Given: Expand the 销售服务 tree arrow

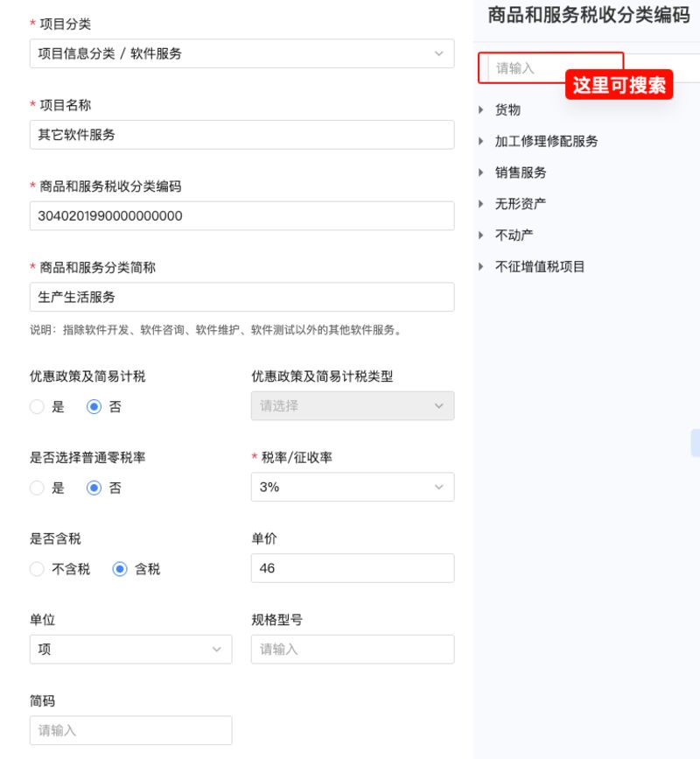Looking at the screenshot, I should pos(481,172).
